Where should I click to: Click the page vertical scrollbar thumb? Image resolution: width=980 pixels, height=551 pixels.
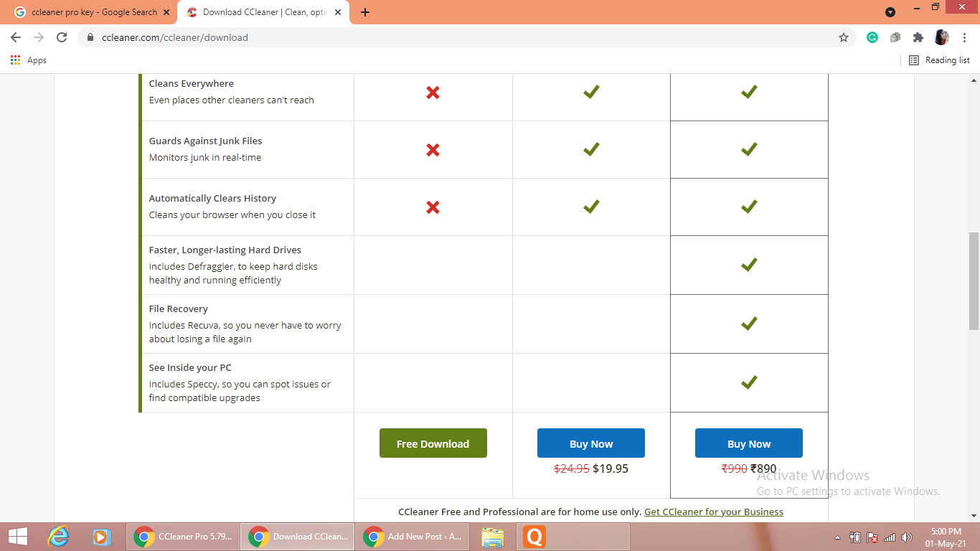(974, 280)
